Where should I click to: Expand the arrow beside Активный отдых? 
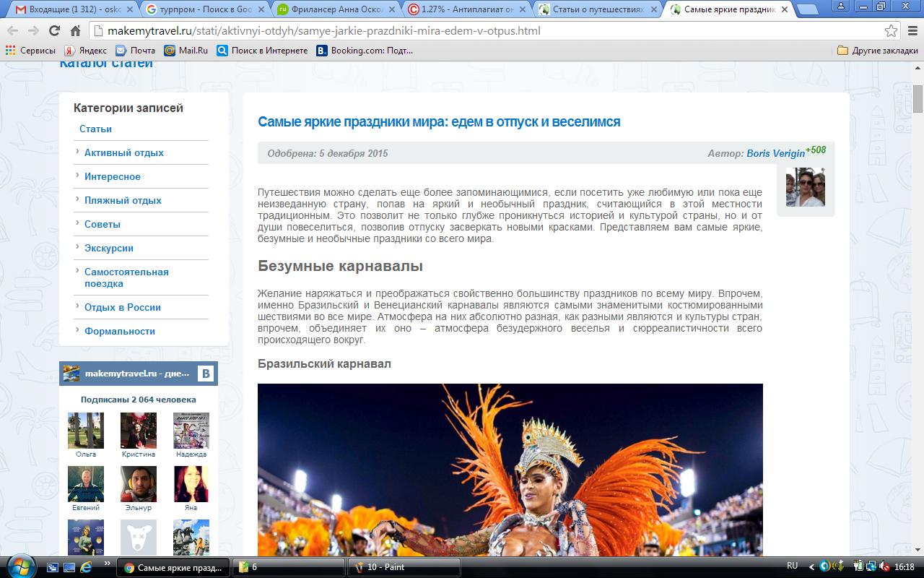tap(77, 152)
